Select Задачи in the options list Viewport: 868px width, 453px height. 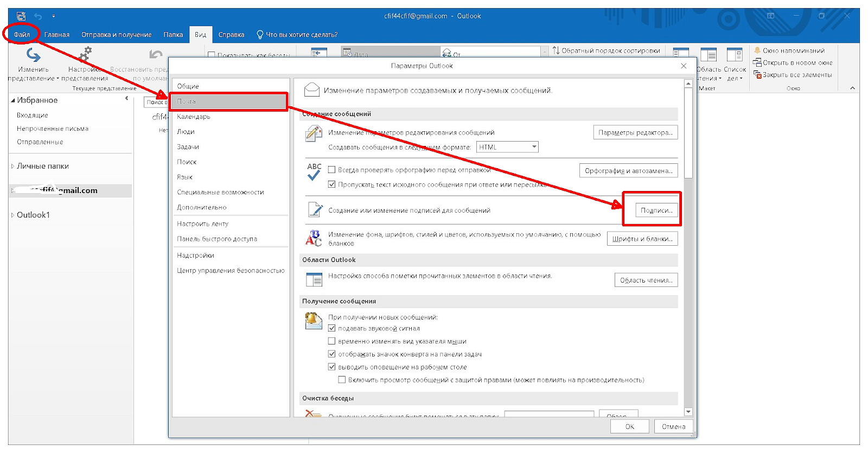[231, 147]
